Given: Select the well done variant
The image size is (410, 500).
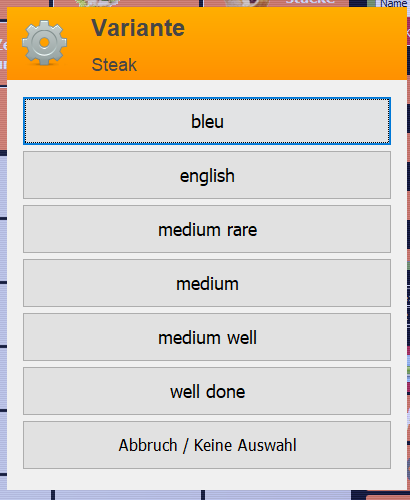Looking at the screenshot, I should 207,391.
